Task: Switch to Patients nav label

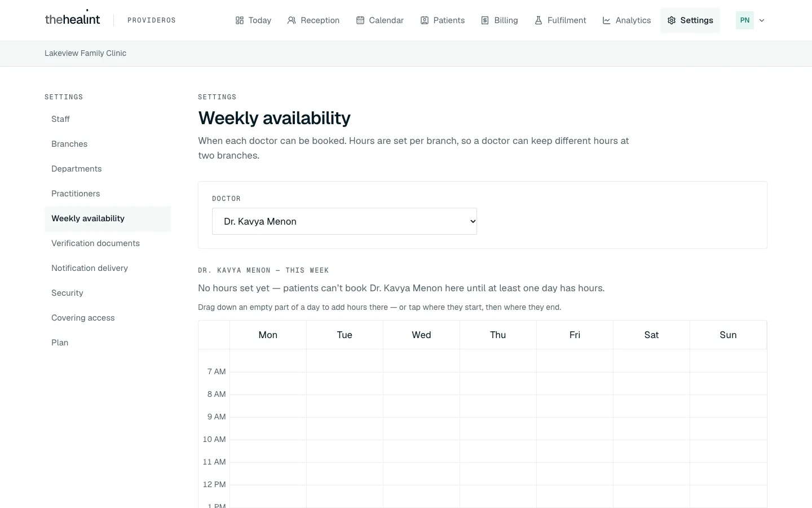Action: click(x=449, y=20)
